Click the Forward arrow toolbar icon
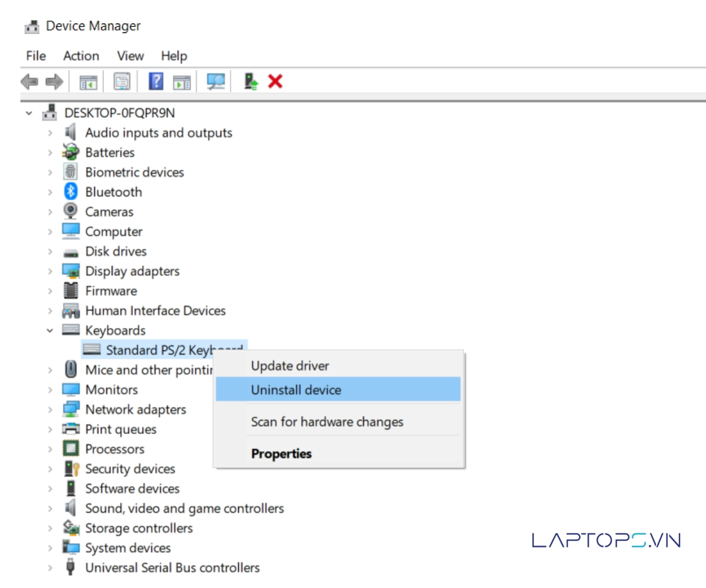 pyautogui.click(x=54, y=82)
